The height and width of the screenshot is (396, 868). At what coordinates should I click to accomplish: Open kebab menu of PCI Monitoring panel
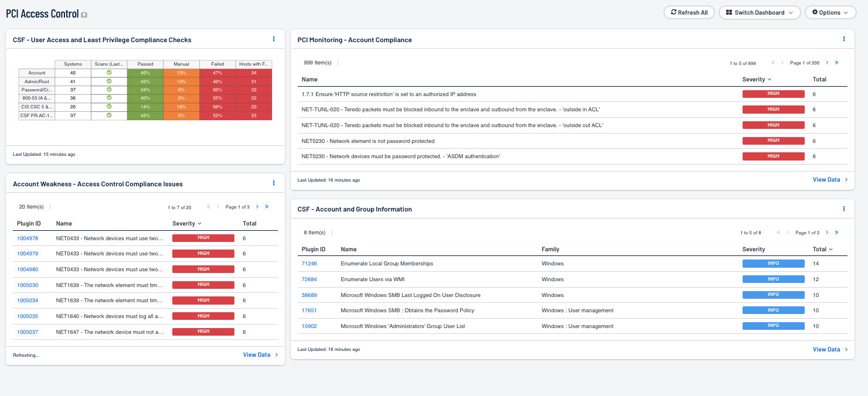click(844, 39)
